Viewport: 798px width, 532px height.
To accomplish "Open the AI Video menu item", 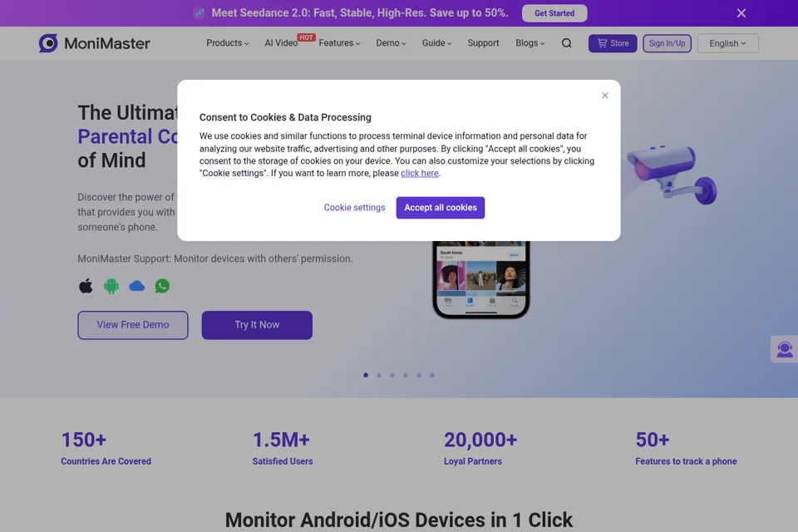I will 281,43.
